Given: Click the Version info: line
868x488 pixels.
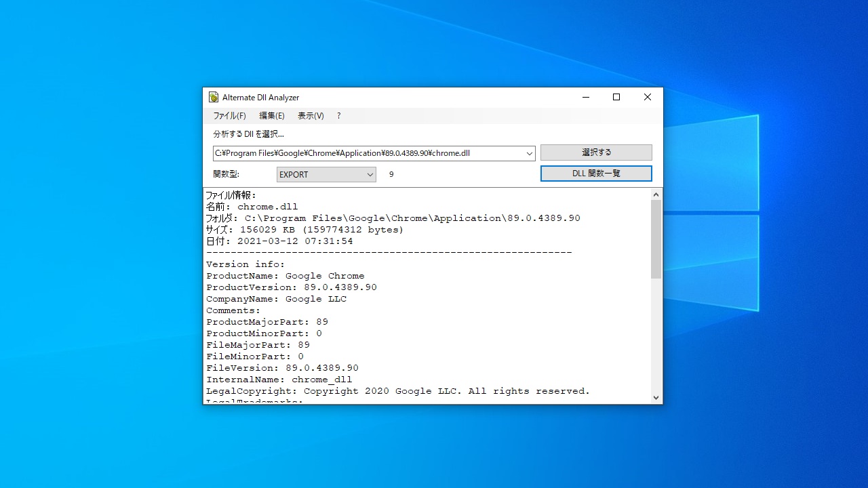Looking at the screenshot, I should pos(245,264).
